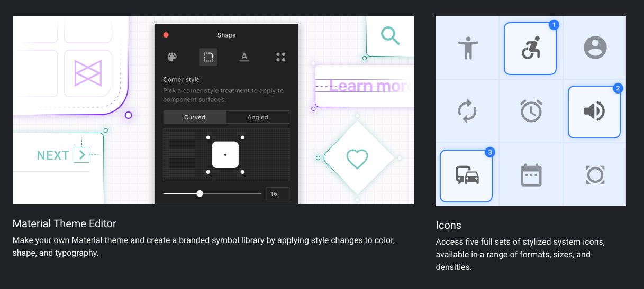Viewport: 644px width, 289px height.
Task: Select the wheelchair accessible icon
Action: click(531, 48)
